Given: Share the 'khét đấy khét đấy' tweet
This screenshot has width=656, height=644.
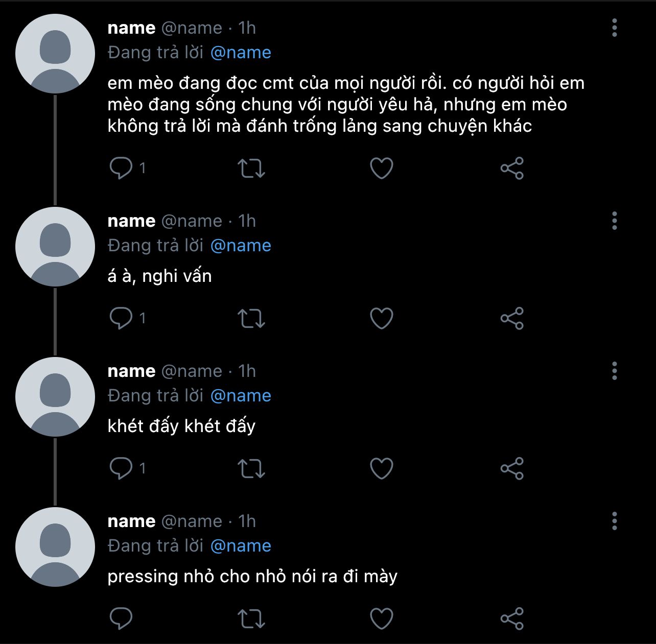Looking at the screenshot, I should [512, 468].
